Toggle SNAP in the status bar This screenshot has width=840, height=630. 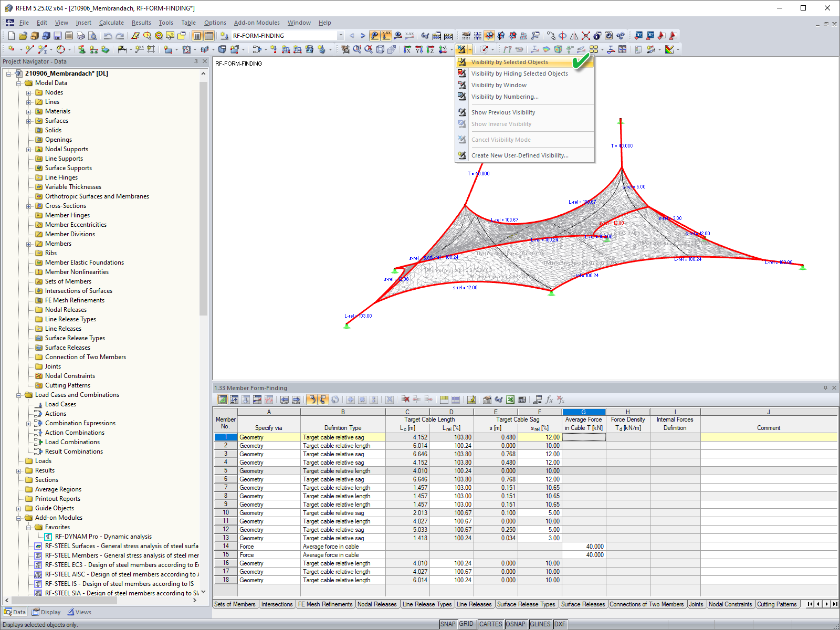[x=448, y=624]
